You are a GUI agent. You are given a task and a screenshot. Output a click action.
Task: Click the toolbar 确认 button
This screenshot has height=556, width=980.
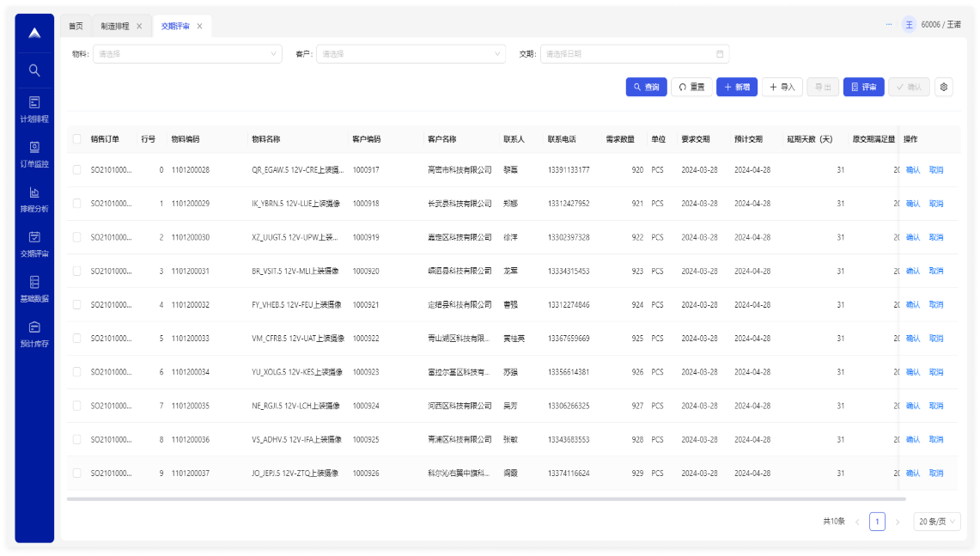pos(909,87)
